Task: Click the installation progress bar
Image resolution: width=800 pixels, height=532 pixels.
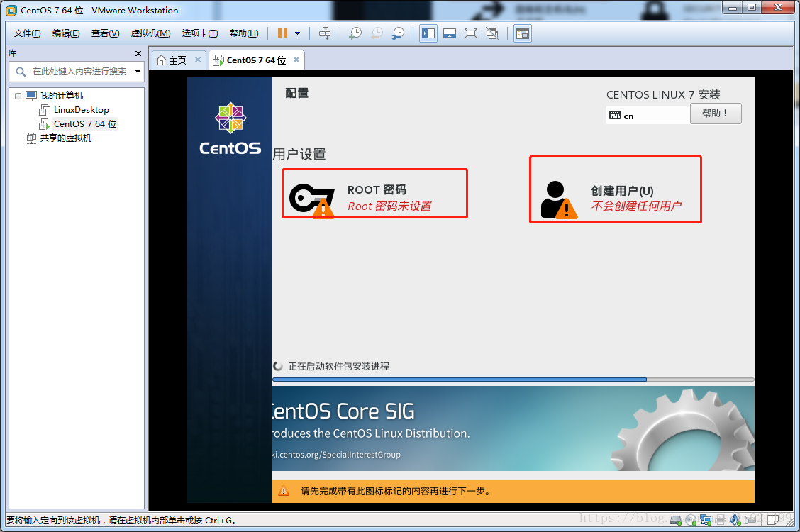Action: click(513, 379)
